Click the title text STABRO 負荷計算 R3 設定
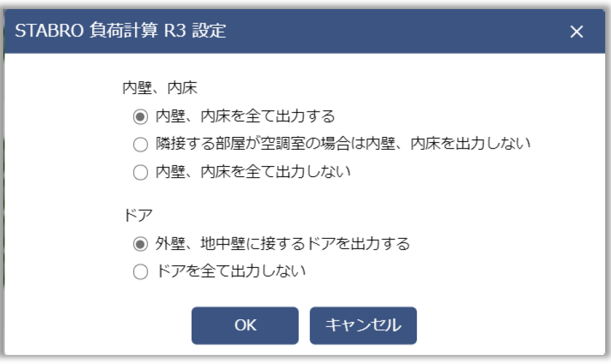 120,31
